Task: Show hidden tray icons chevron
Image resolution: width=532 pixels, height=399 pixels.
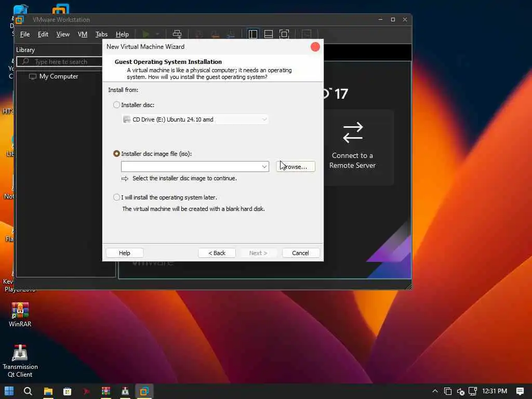Action: [435, 391]
